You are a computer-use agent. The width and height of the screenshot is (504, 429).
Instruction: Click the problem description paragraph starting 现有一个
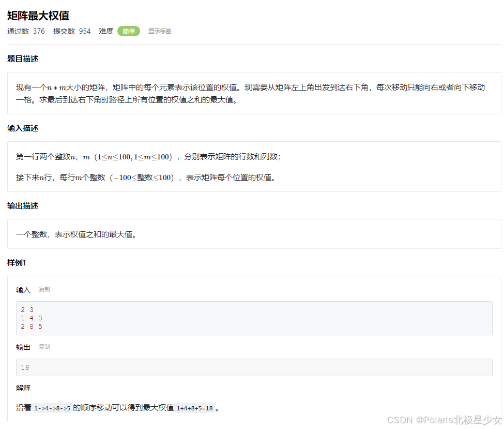coord(251,93)
